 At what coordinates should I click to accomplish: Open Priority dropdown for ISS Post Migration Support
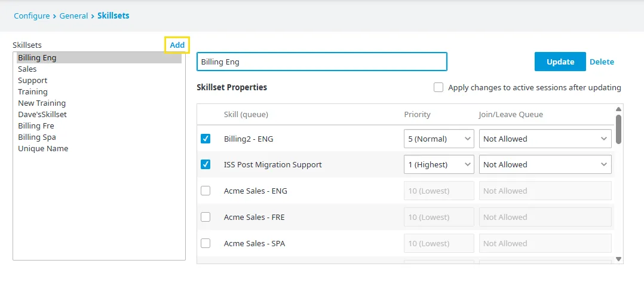(439, 164)
